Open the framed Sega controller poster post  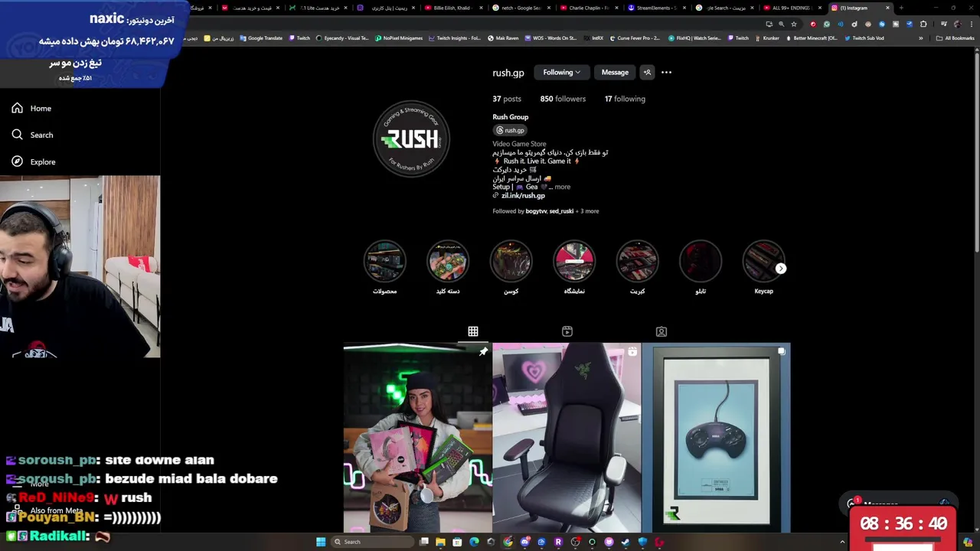point(716,438)
